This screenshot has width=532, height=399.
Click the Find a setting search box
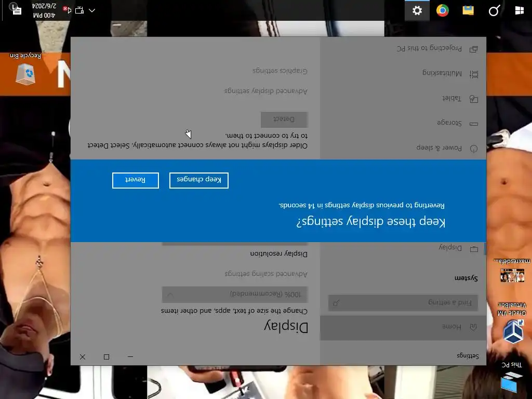tap(403, 302)
